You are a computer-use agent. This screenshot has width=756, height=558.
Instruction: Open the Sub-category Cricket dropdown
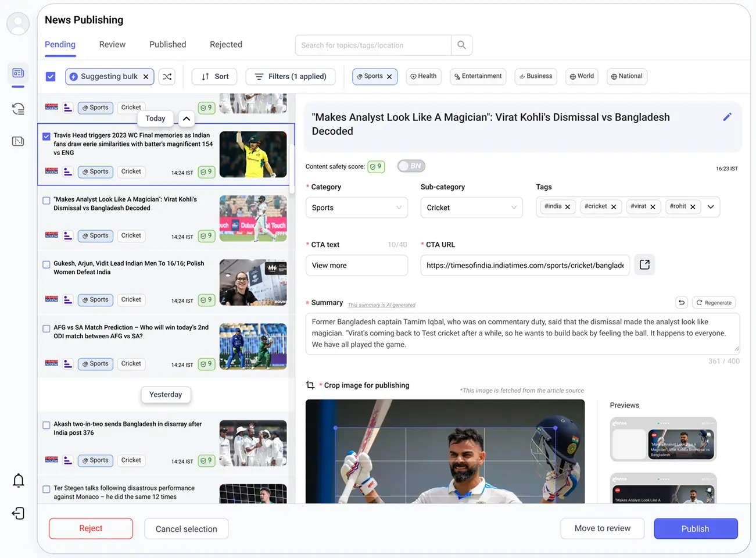tap(471, 208)
